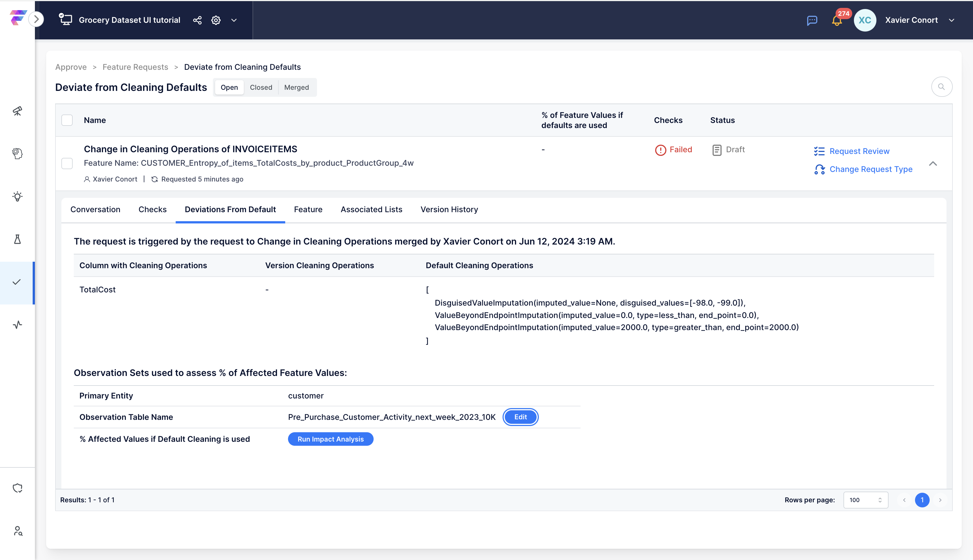This screenshot has width=973, height=560.
Task: Click the catalog monitor icon
Action: [x=65, y=19]
